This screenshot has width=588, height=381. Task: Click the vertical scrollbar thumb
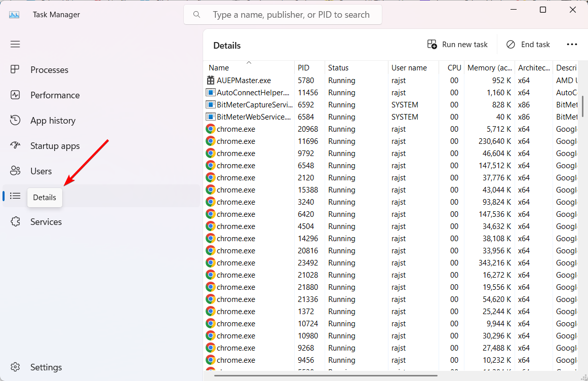pyautogui.click(x=582, y=106)
